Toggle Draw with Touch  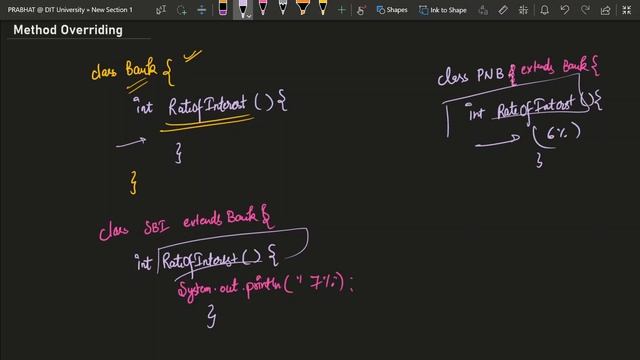coord(361,10)
